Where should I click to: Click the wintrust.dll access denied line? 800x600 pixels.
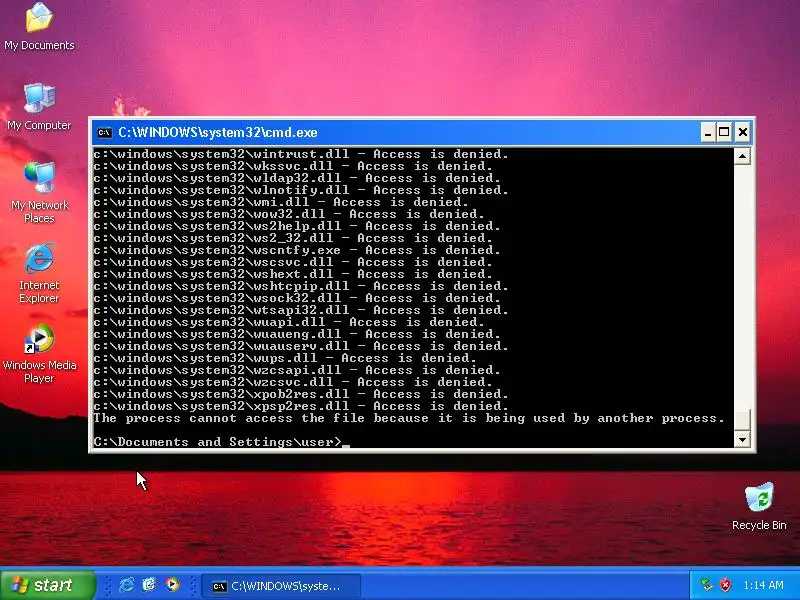coord(301,154)
